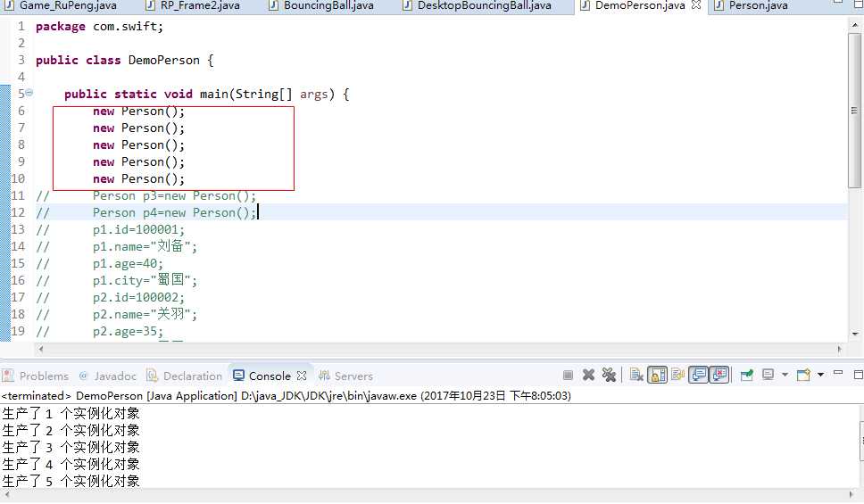Click the line 'p1.age=40;'

pos(128,264)
